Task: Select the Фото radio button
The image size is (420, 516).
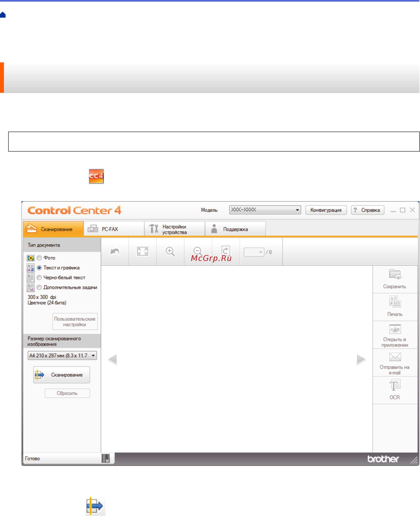Action: point(39,258)
